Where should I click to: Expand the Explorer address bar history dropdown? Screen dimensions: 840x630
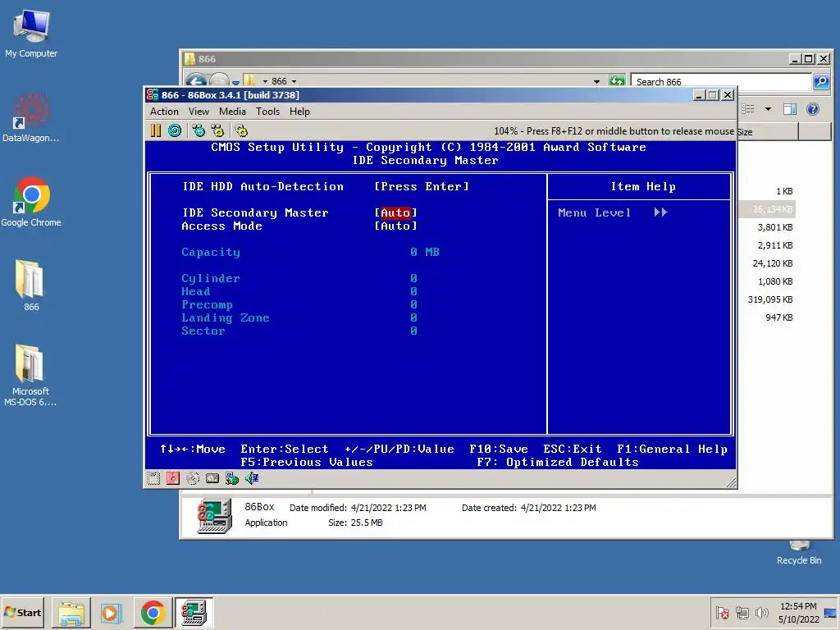click(597, 81)
